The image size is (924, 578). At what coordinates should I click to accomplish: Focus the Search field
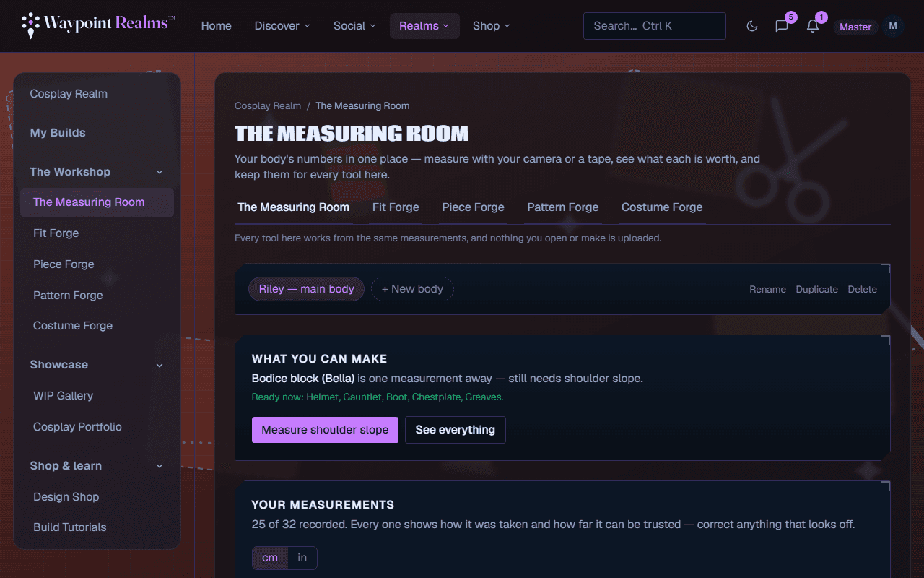pos(655,26)
